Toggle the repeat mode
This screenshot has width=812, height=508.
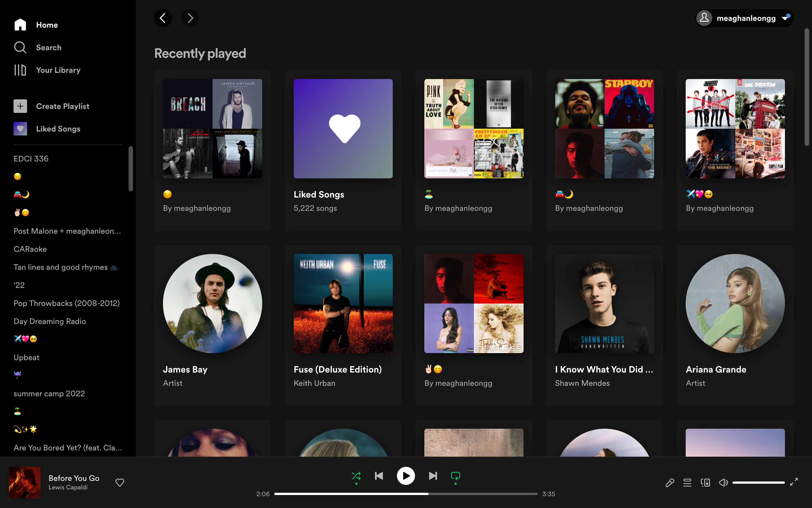tap(455, 476)
